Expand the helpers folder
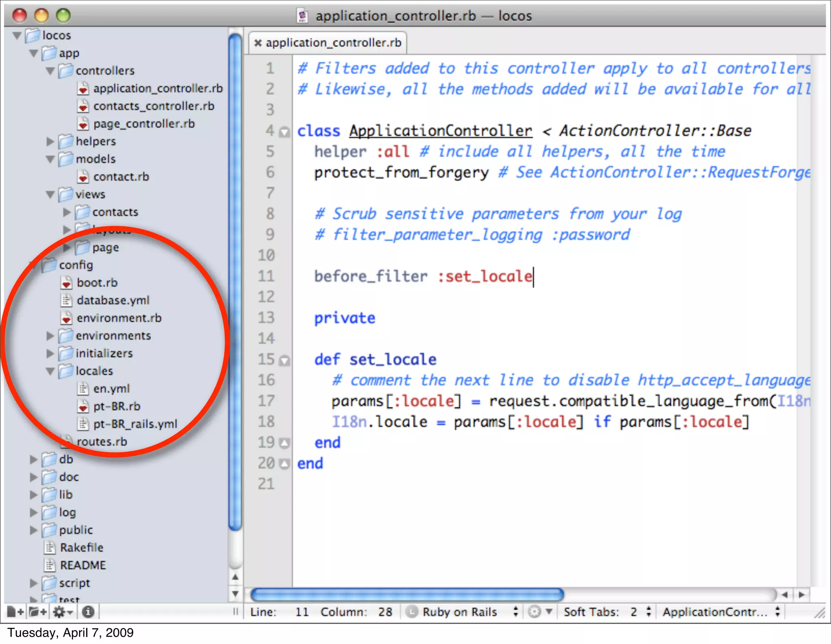 click(x=50, y=142)
